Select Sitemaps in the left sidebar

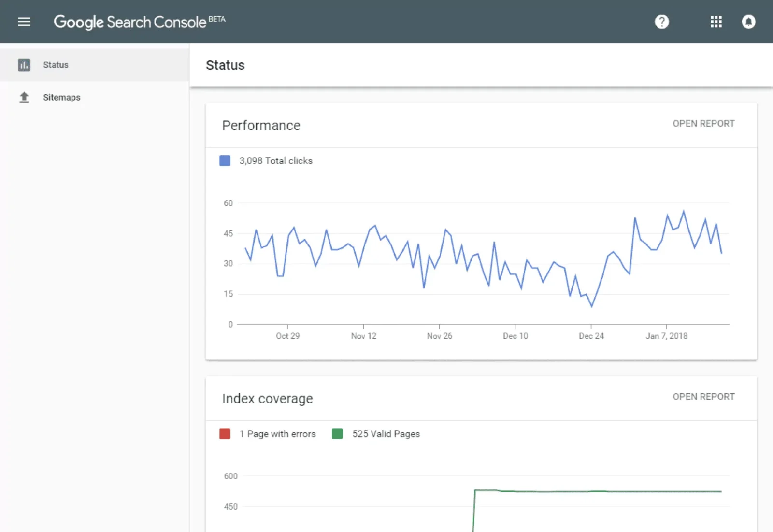point(61,97)
